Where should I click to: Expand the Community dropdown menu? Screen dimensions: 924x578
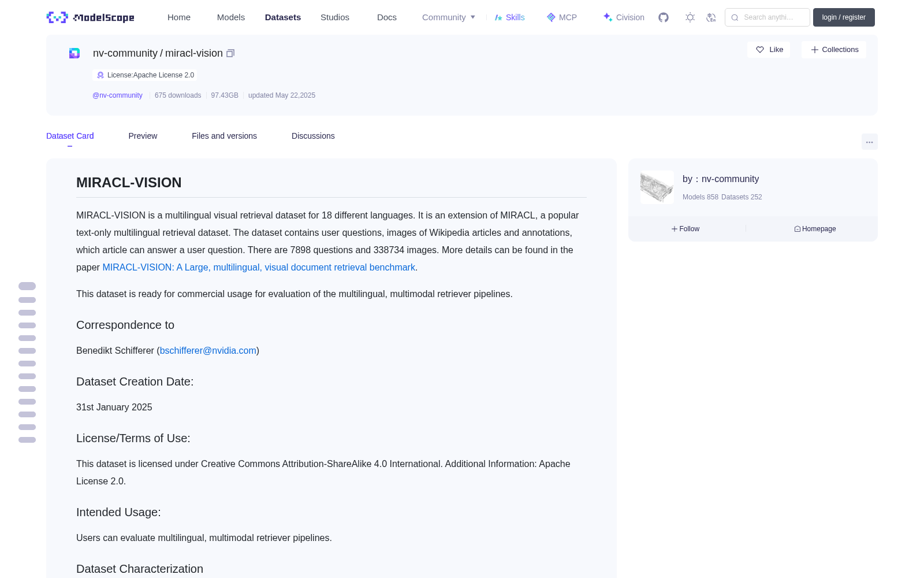[x=449, y=17]
